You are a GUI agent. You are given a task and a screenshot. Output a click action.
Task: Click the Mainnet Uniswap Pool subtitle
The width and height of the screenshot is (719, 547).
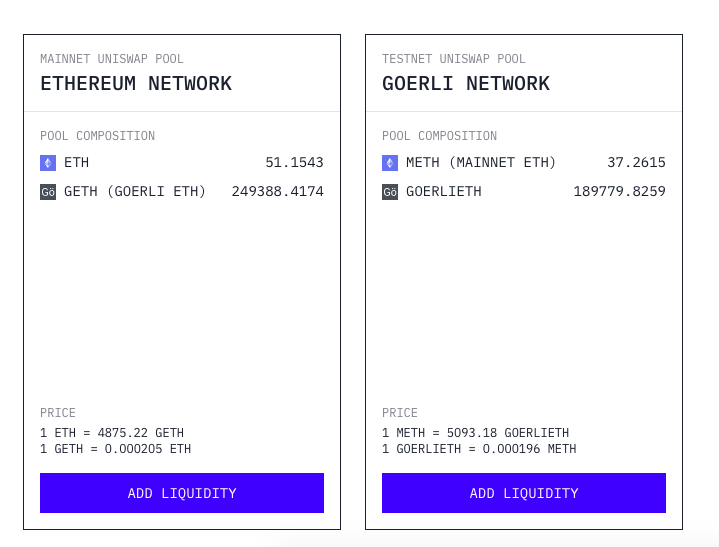pyautogui.click(x=112, y=59)
